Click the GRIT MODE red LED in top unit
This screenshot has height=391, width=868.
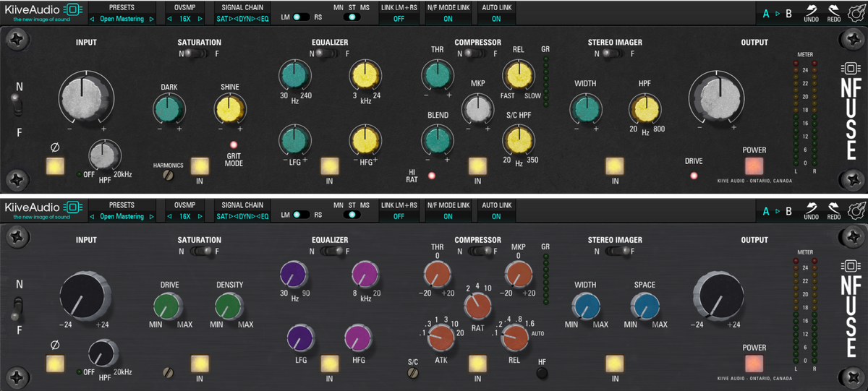pos(234,145)
